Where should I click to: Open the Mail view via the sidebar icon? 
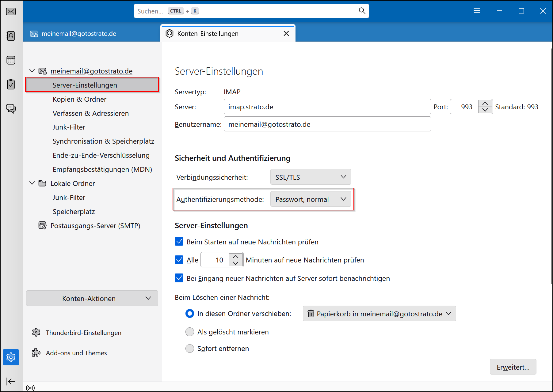11,12
